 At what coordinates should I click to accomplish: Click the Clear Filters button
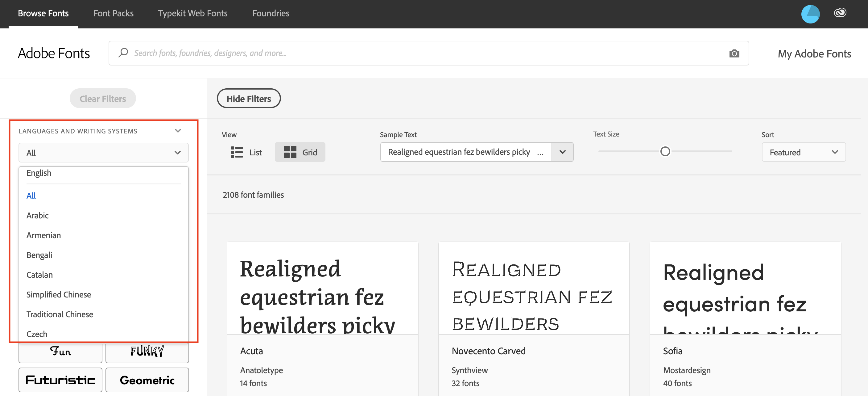102,98
